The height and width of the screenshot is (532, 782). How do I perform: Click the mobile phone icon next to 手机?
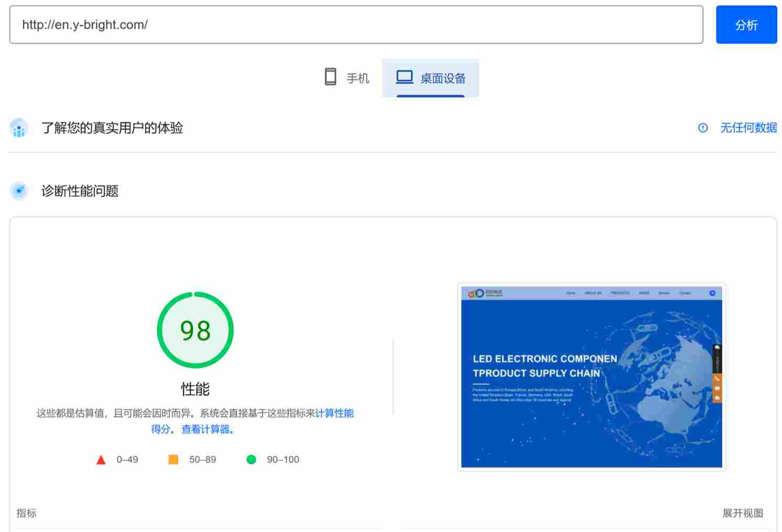[x=330, y=76]
